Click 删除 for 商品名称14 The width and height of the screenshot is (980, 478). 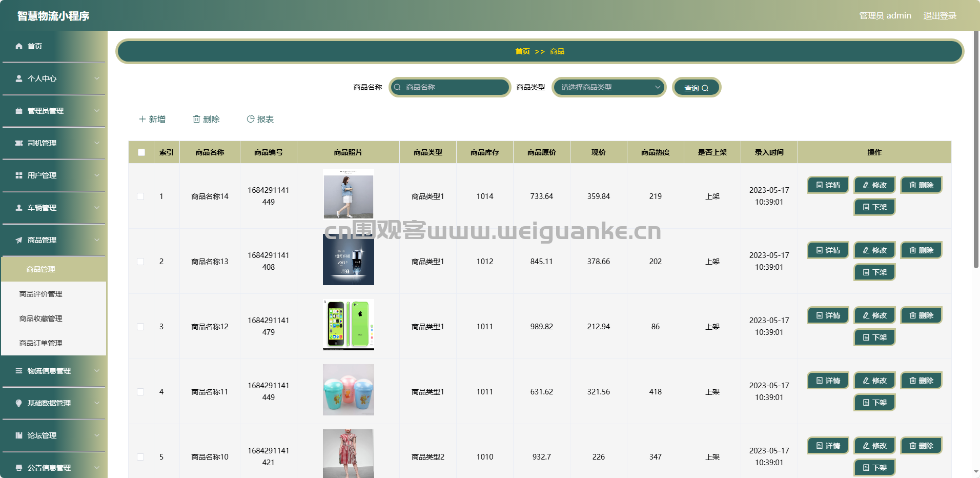[x=921, y=185]
